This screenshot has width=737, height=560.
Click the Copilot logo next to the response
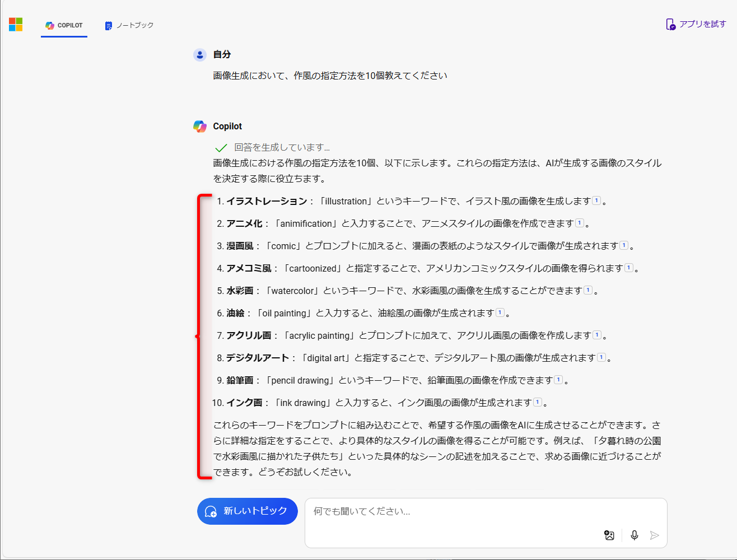click(200, 126)
